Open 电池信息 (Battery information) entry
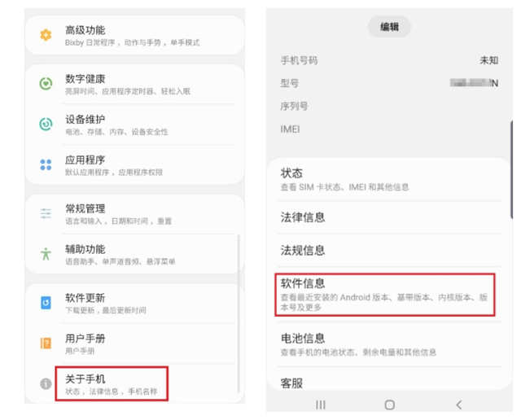 (x=384, y=344)
